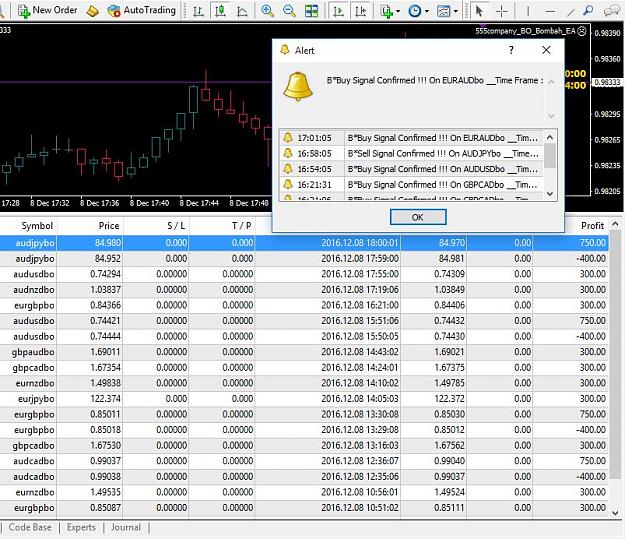The height and width of the screenshot is (539, 625).
Task: Close the Alert dialog
Action: [x=546, y=50]
